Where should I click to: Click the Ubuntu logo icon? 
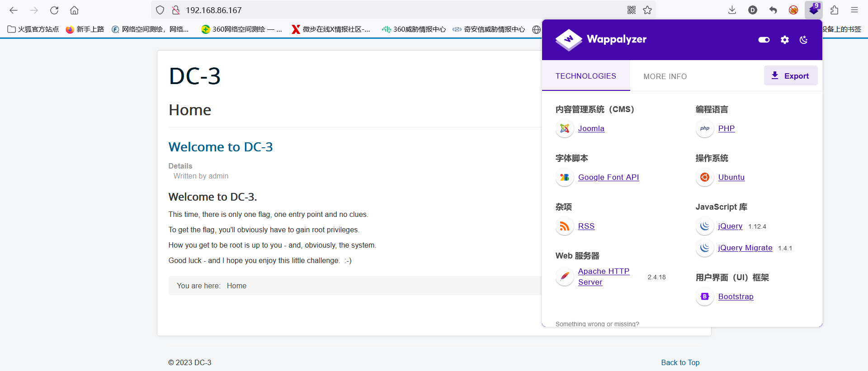click(705, 177)
